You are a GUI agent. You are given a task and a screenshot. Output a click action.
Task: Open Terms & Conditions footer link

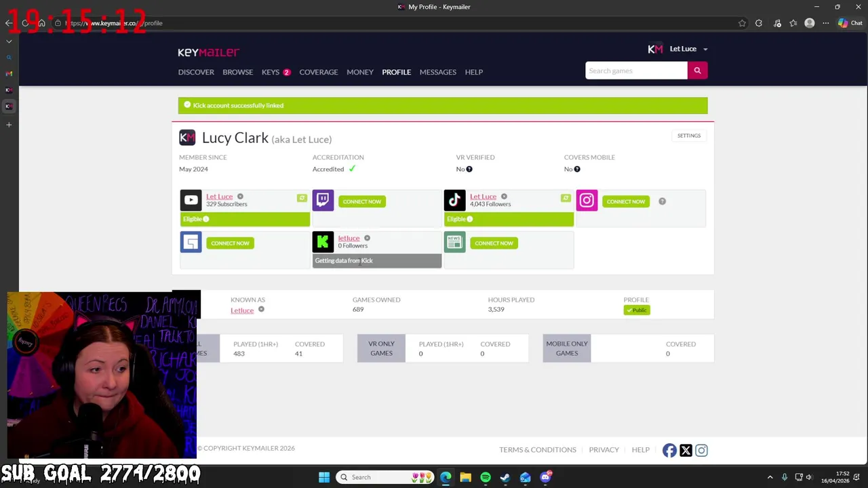(x=538, y=450)
